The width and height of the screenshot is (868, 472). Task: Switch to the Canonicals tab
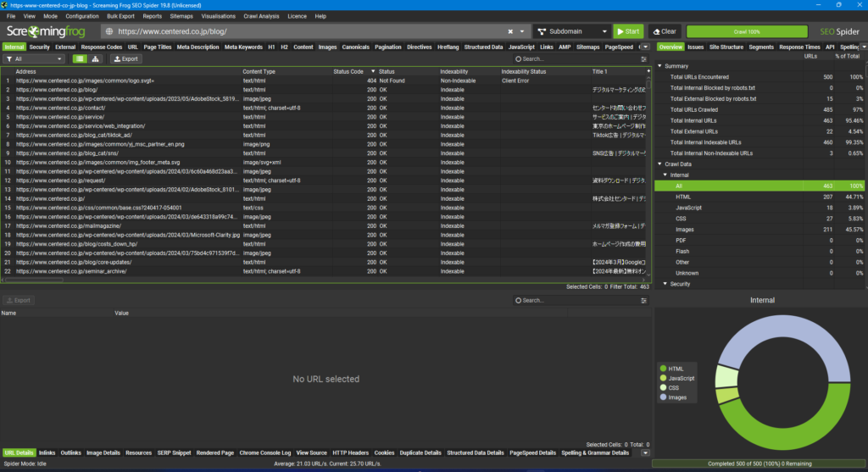pyautogui.click(x=355, y=47)
